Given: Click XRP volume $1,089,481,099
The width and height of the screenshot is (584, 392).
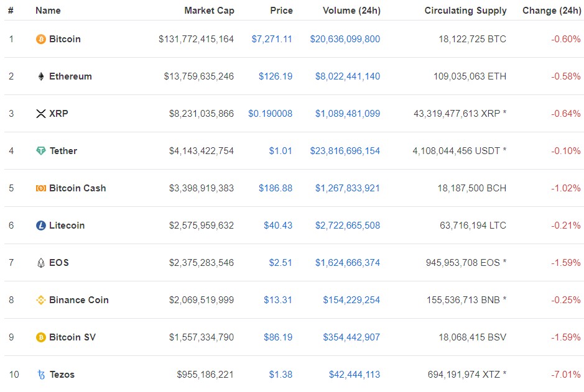Looking at the screenshot, I should tap(348, 114).
